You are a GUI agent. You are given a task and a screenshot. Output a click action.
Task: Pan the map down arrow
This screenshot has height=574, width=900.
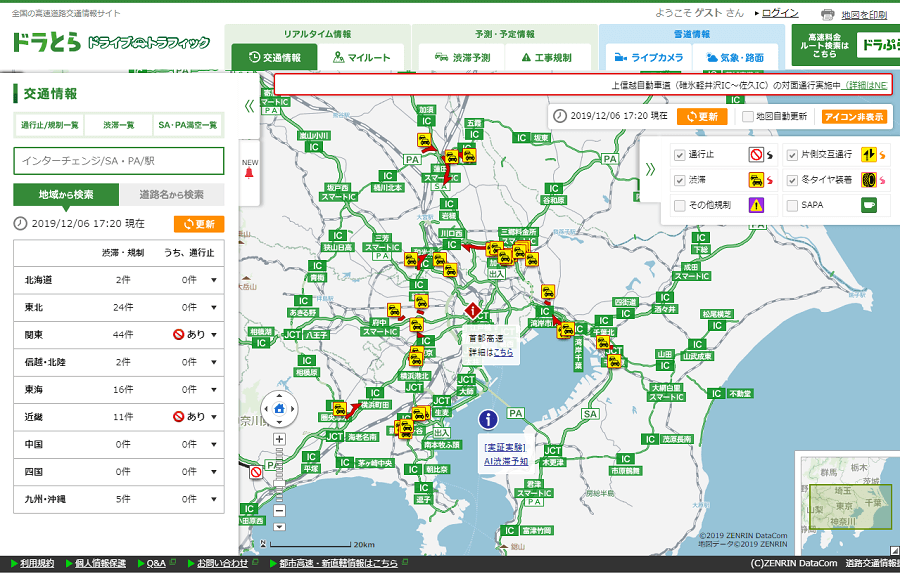[x=280, y=422]
